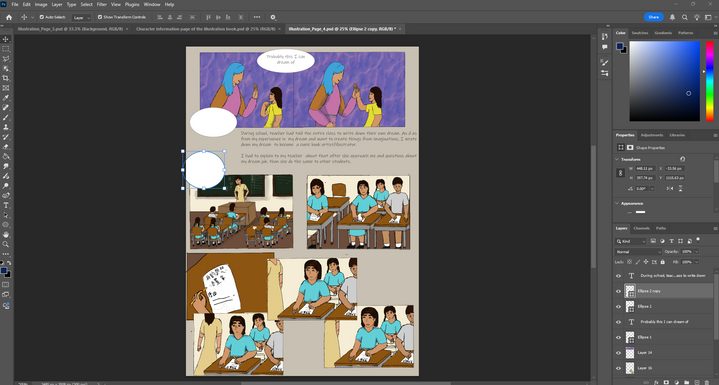Hide the Ellipse 2 layer

click(x=618, y=307)
